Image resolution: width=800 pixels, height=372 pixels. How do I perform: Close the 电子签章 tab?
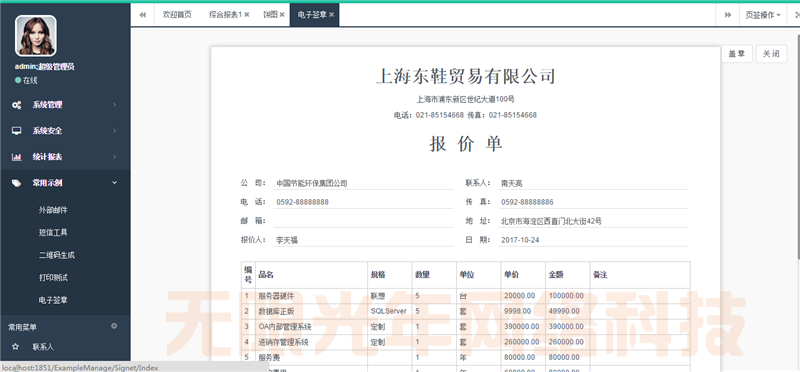332,15
